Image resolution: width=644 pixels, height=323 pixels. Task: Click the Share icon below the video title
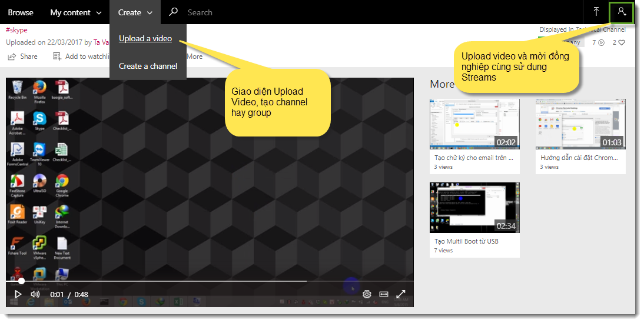[x=12, y=56]
